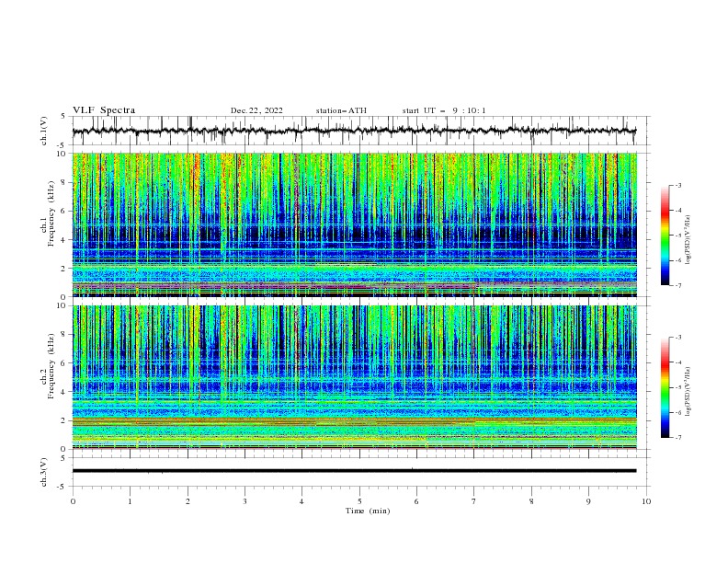
Task: Click the ch.2 spectrogram panel
Action: [x=355, y=377]
